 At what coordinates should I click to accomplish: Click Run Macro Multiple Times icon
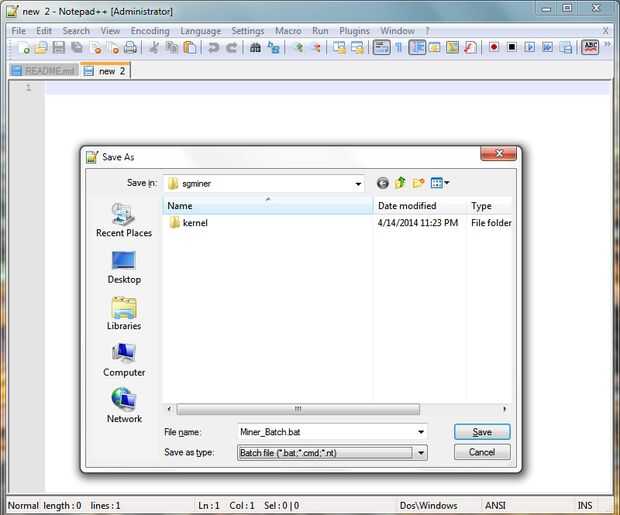[x=548, y=48]
